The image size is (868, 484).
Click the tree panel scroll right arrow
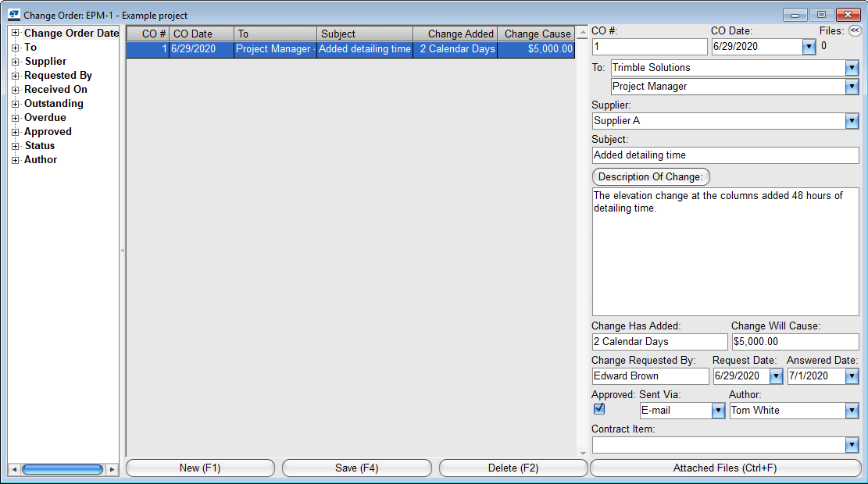pyautogui.click(x=112, y=469)
